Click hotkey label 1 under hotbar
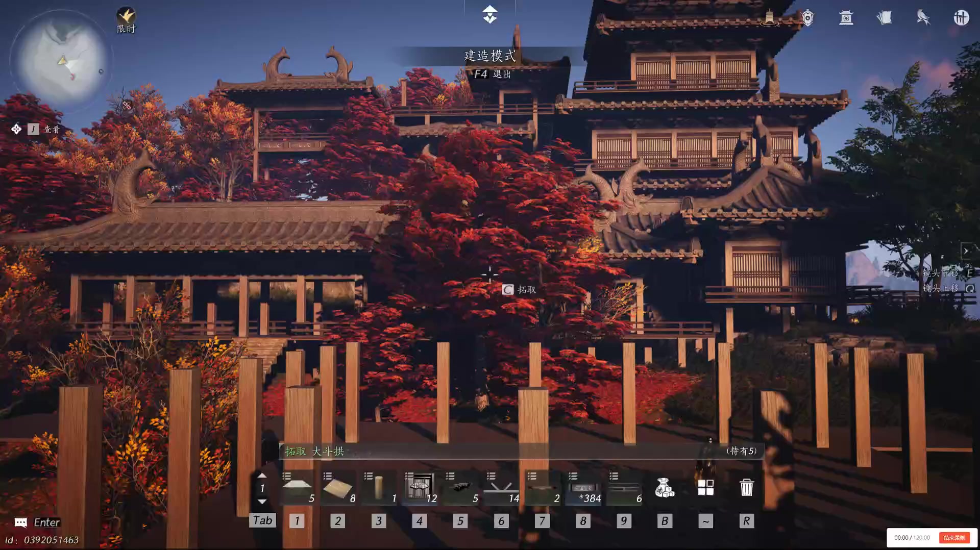The width and height of the screenshot is (980, 550). pyautogui.click(x=297, y=521)
